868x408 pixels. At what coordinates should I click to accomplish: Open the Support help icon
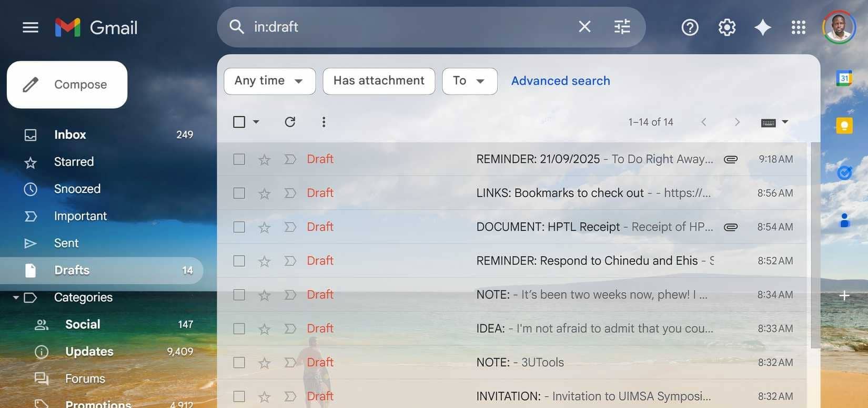[690, 27]
